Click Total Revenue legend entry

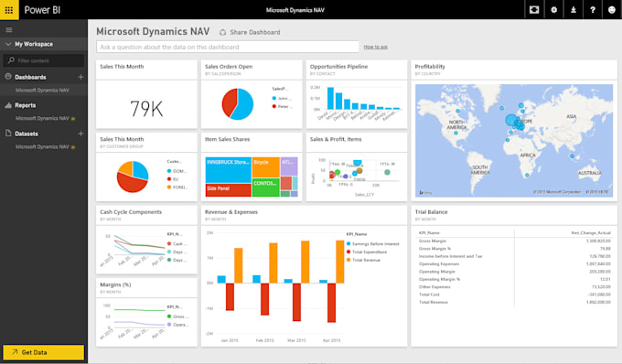click(363, 260)
